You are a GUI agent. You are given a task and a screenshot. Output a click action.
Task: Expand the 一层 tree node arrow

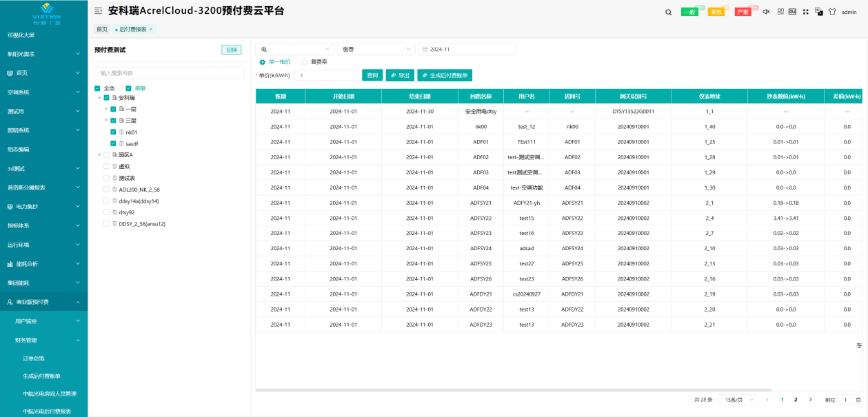(x=106, y=109)
